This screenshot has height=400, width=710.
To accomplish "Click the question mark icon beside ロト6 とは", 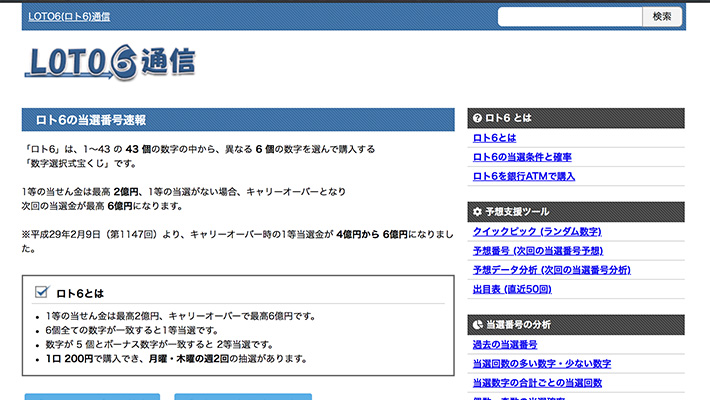I will click(476, 118).
